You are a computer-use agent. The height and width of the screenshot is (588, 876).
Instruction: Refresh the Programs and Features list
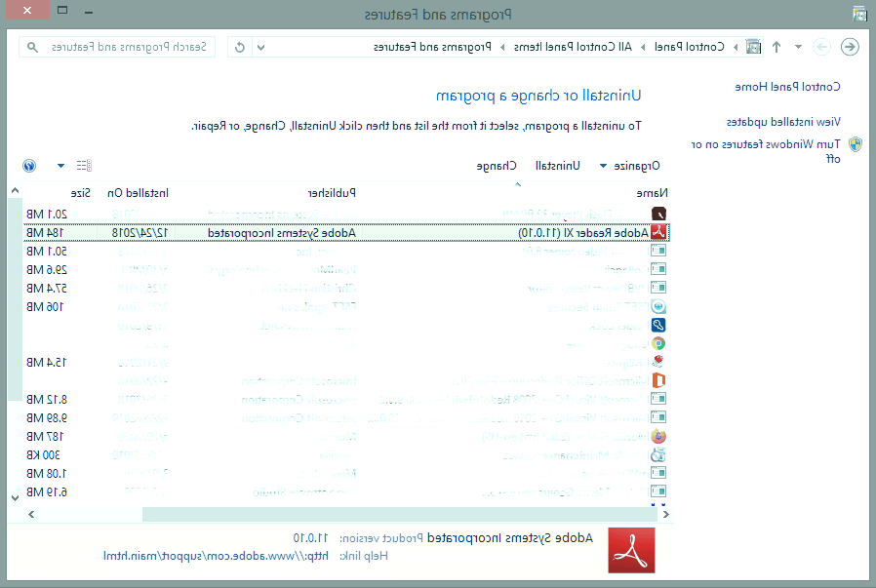click(240, 48)
